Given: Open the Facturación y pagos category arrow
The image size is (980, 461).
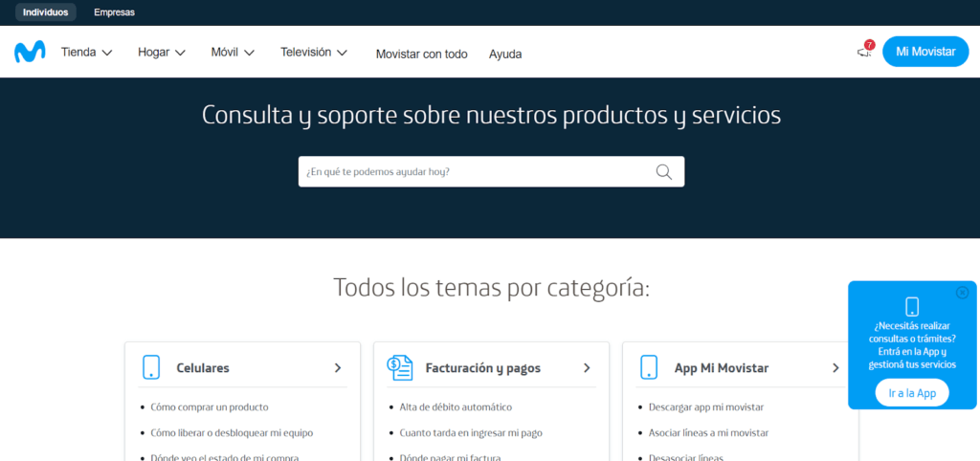Looking at the screenshot, I should (x=587, y=368).
